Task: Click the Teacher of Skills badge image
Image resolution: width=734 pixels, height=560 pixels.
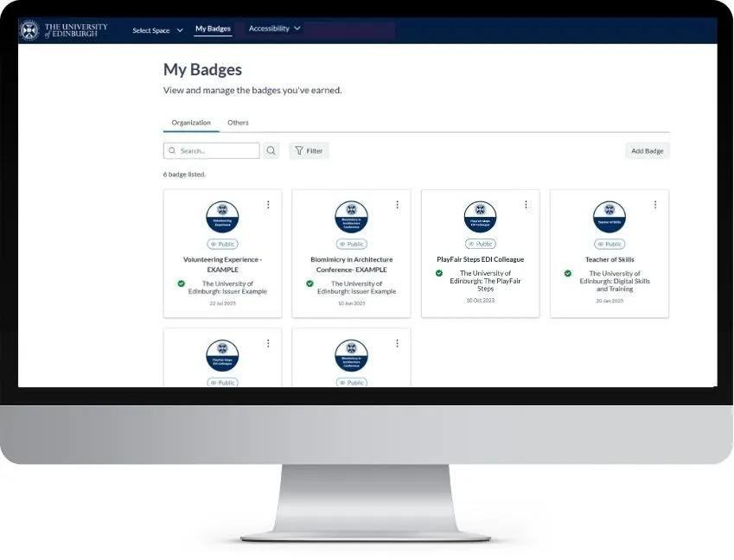Action: (610, 217)
